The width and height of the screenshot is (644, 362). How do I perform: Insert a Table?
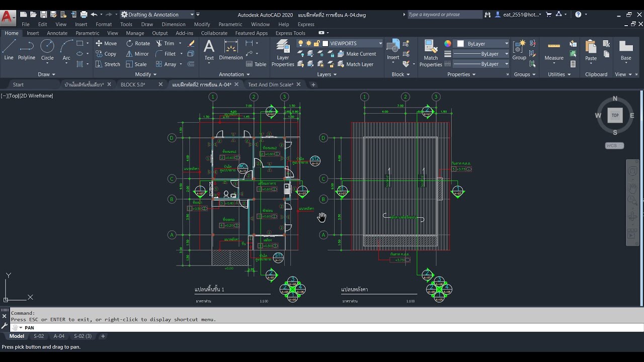(x=256, y=64)
